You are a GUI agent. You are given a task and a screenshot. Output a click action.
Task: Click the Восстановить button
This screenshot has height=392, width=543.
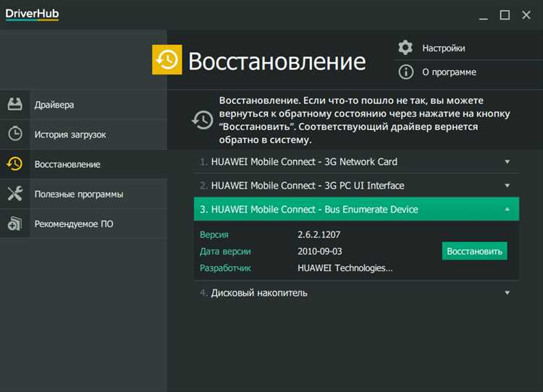pos(474,251)
